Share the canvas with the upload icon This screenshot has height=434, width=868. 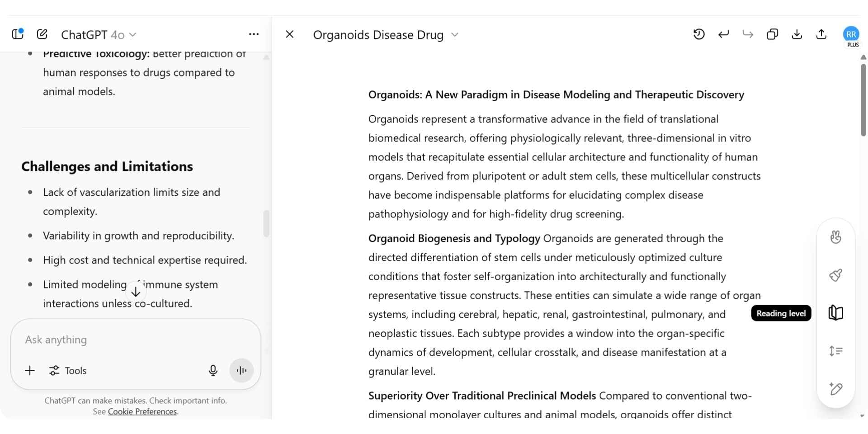point(821,34)
